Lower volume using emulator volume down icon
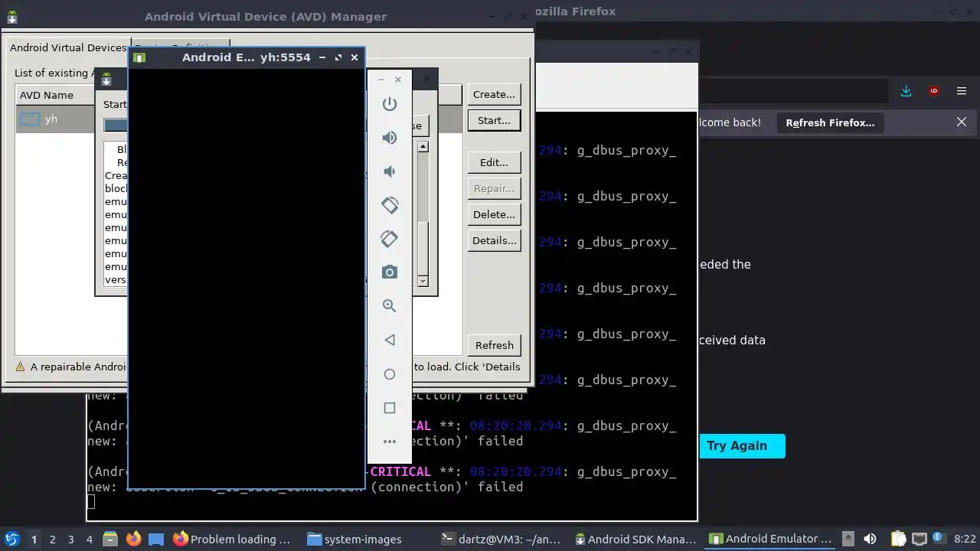The image size is (980, 551). pyautogui.click(x=390, y=171)
